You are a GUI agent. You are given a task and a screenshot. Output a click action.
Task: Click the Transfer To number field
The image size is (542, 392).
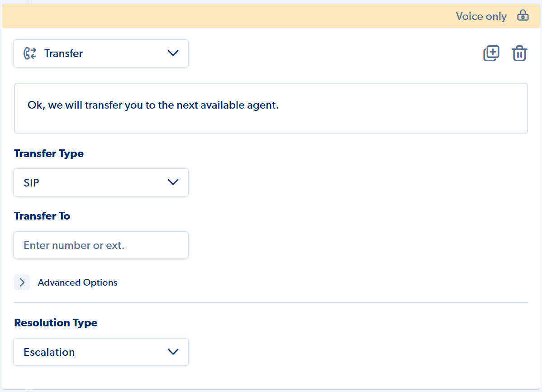pos(101,245)
